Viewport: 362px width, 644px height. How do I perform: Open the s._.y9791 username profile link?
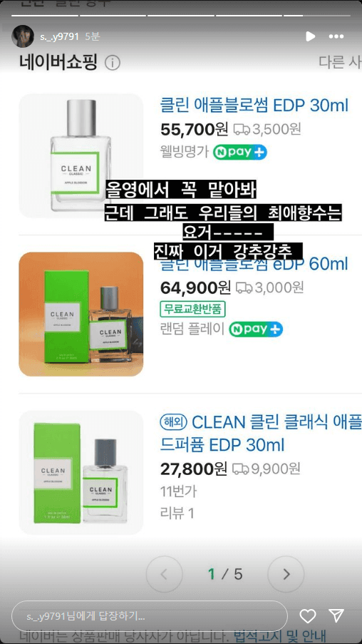tap(60, 36)
